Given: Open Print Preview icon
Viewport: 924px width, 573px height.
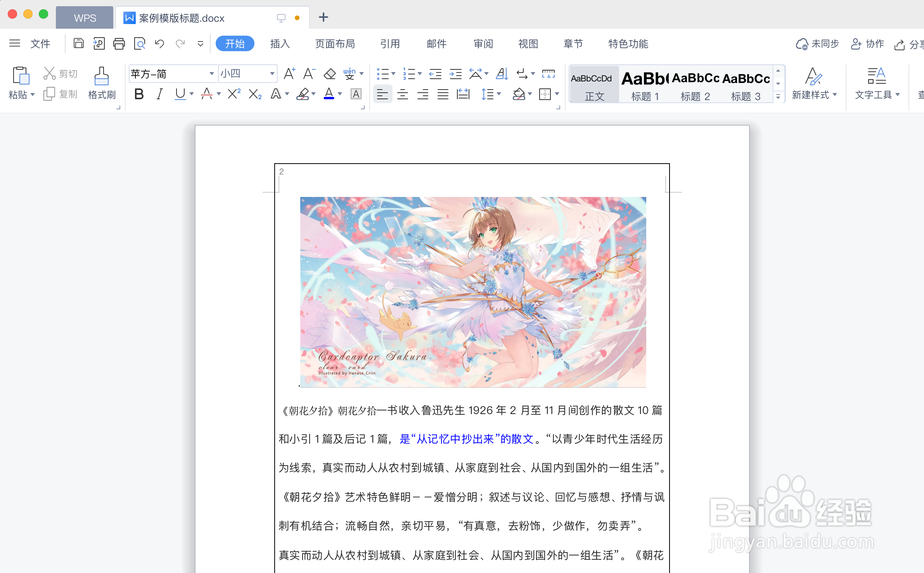Looking at the screenshot, I should pos(139,43).
